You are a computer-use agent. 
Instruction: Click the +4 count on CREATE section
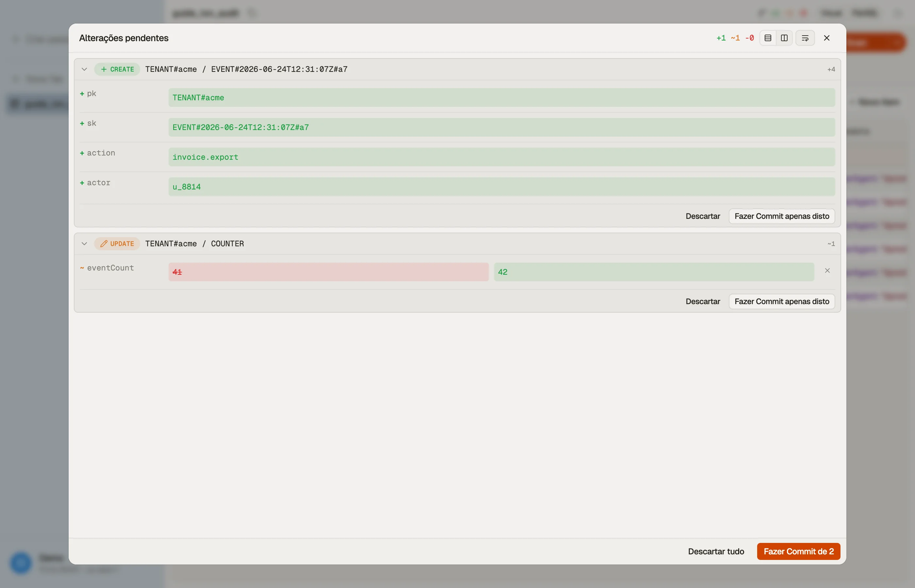tap(831, 69)
